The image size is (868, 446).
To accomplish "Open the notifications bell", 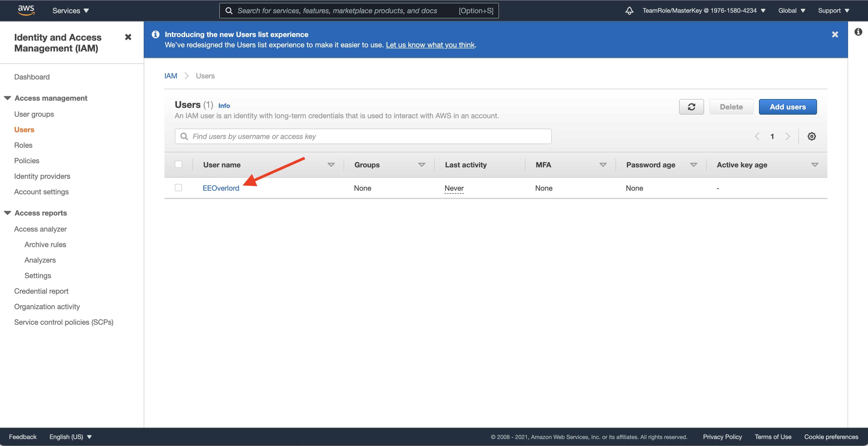I will pyautogui.click(x=629, y=10).
